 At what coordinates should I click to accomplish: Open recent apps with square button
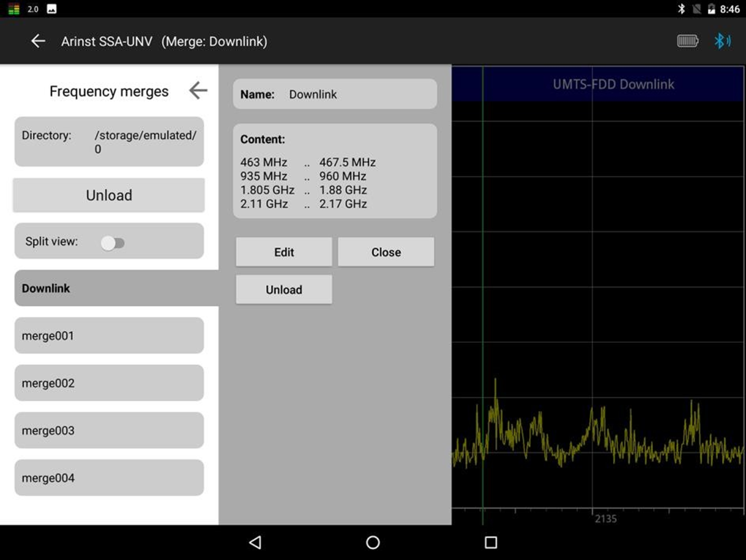(x=490, y=542)
